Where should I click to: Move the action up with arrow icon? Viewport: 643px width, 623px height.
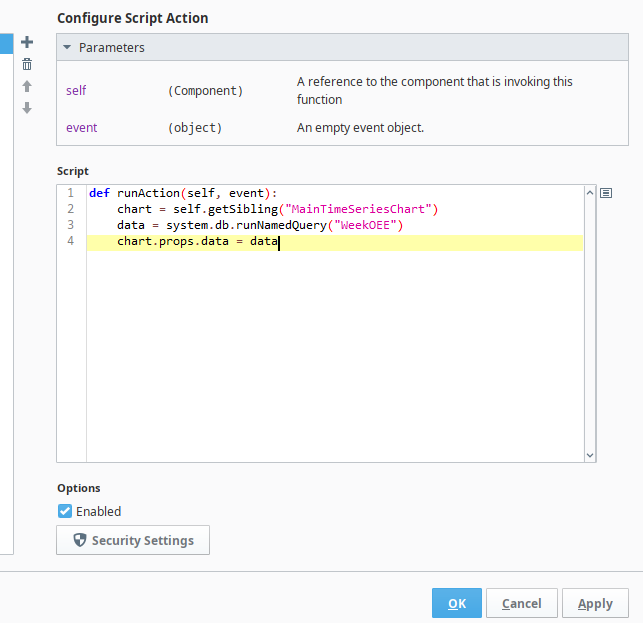(x=27, y=86)
